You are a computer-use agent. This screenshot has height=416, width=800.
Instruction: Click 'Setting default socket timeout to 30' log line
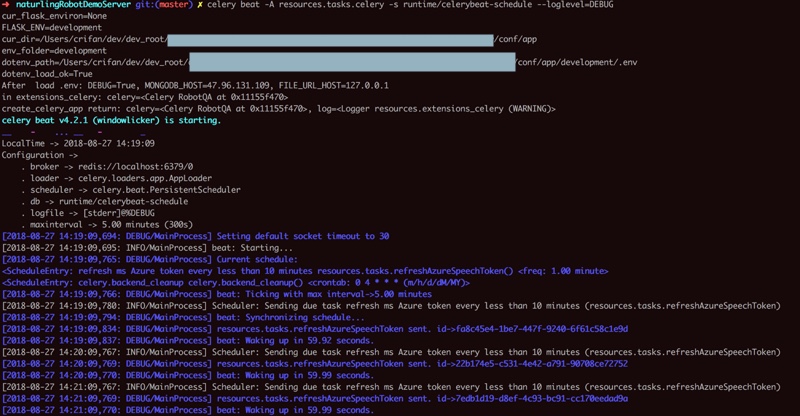tap(195, 236)
